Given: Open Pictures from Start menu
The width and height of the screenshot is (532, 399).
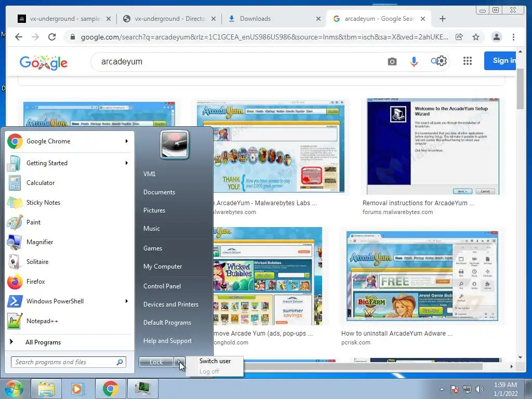Looking at the screenshot, I should pos(154,210).
